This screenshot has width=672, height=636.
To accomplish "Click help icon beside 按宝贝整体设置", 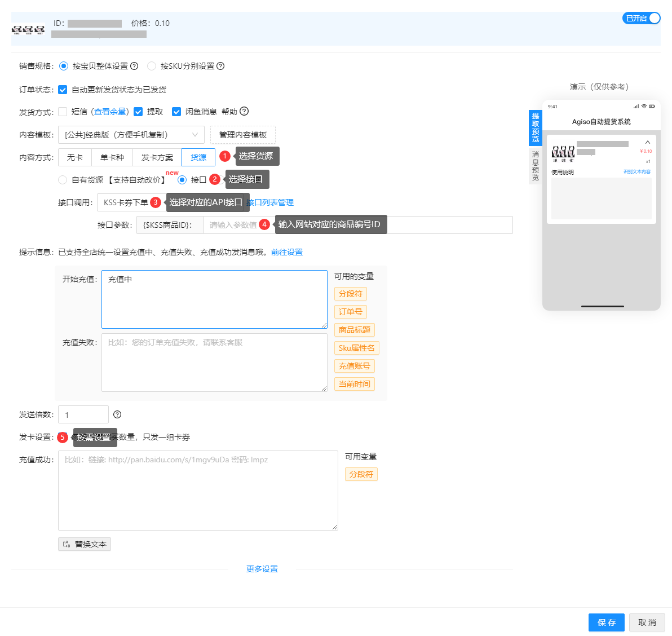I will pyautogui.click(x=134, y=66).
